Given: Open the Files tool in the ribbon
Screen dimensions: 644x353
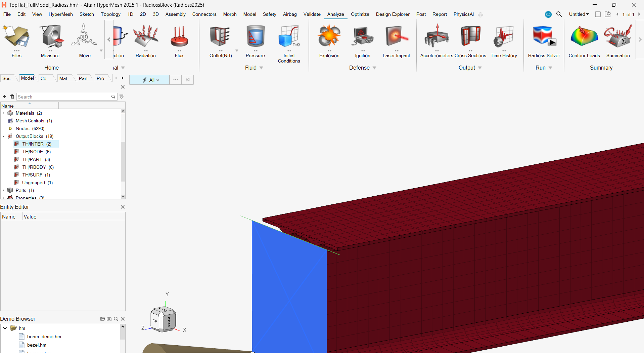Looking at the screenshot, I should 16,41.
